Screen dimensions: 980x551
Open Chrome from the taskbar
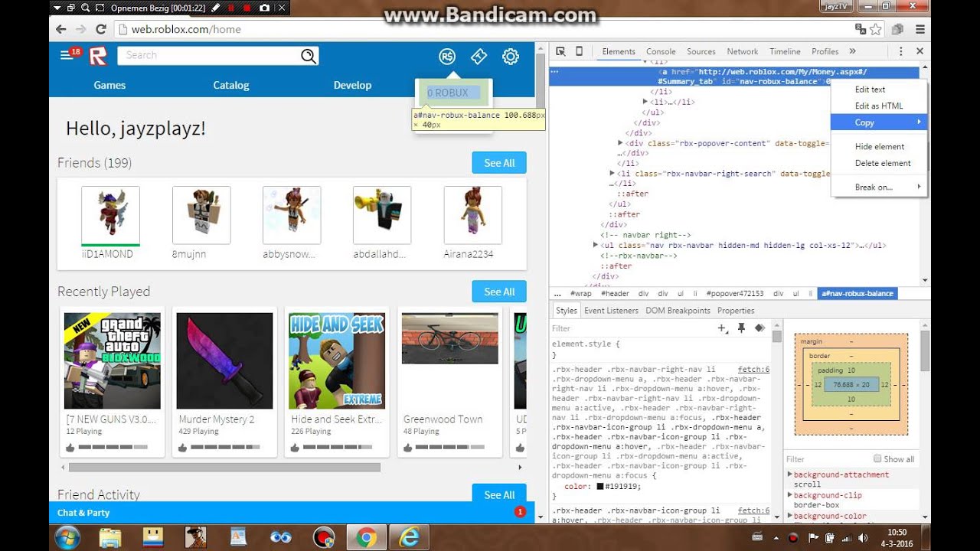pyautogui.click(x=366, y=537)
